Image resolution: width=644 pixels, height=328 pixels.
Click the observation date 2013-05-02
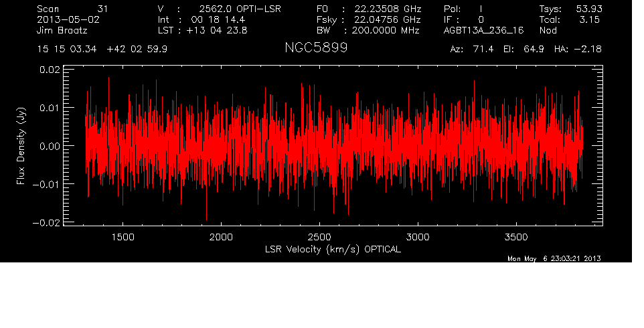pyautogui.click(x=68, y=19)
